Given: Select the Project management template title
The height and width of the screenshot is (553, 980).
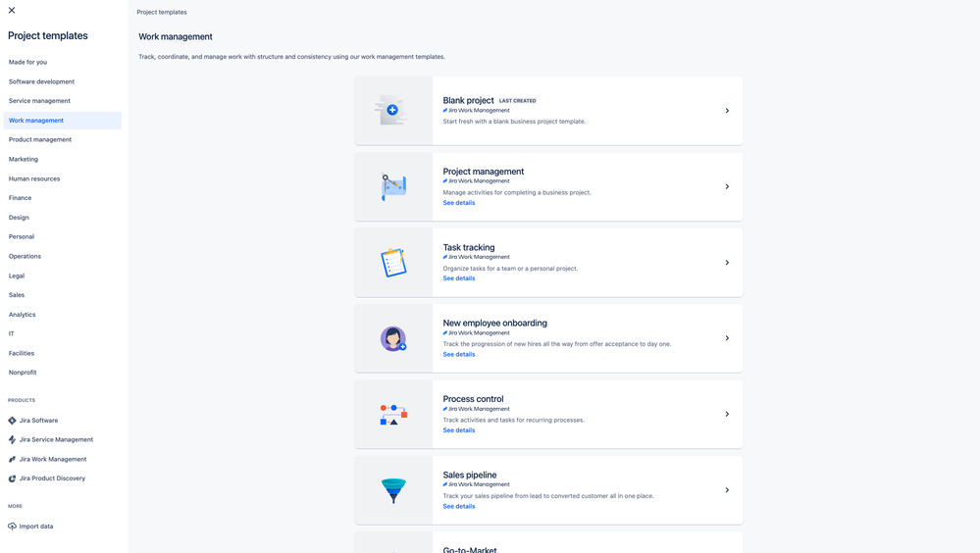Looking at the screenshot, I should pyautogui.click(x=483, y=172).
